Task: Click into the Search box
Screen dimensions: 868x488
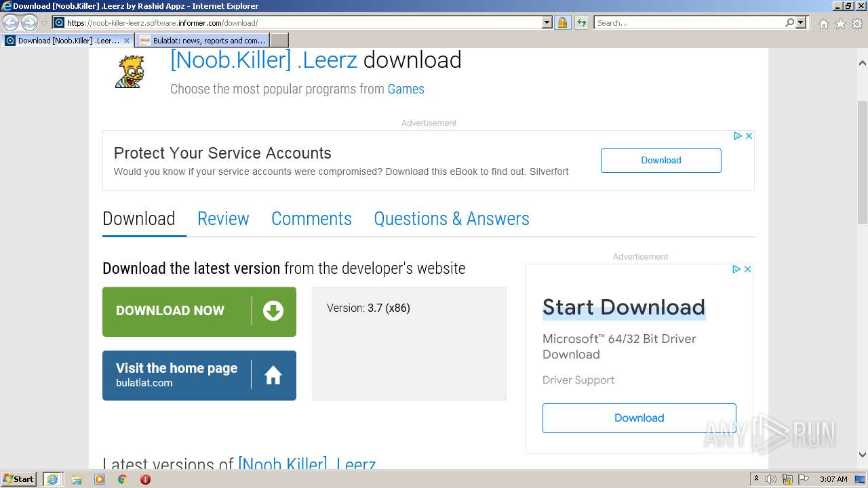Action: [689, 23]
